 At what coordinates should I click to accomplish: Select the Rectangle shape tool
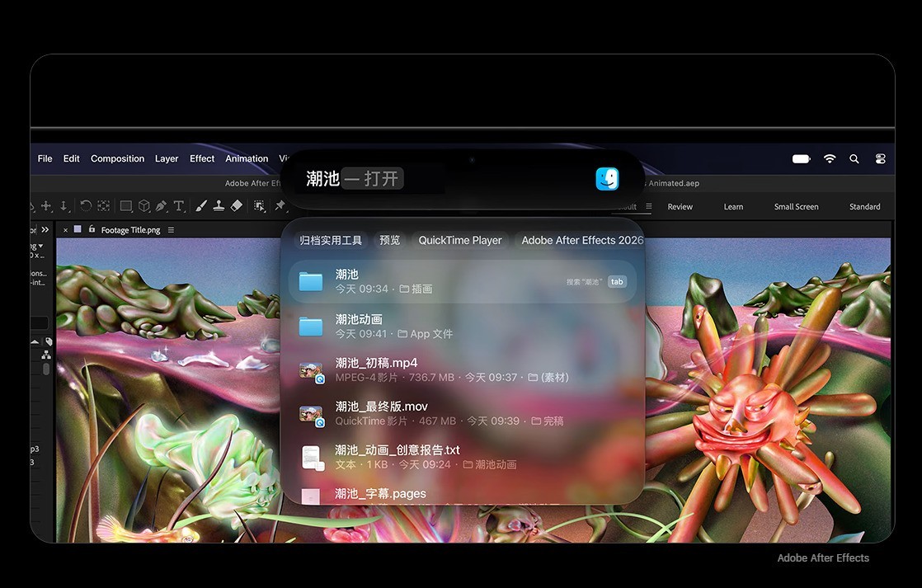(126, 206)
